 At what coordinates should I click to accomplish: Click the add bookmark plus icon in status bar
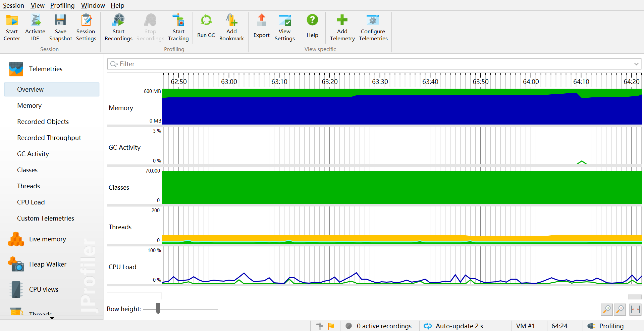(320, 326)
